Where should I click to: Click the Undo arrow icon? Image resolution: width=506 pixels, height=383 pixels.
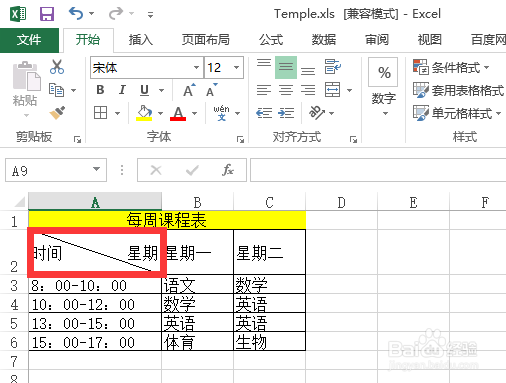click(76, 14)
